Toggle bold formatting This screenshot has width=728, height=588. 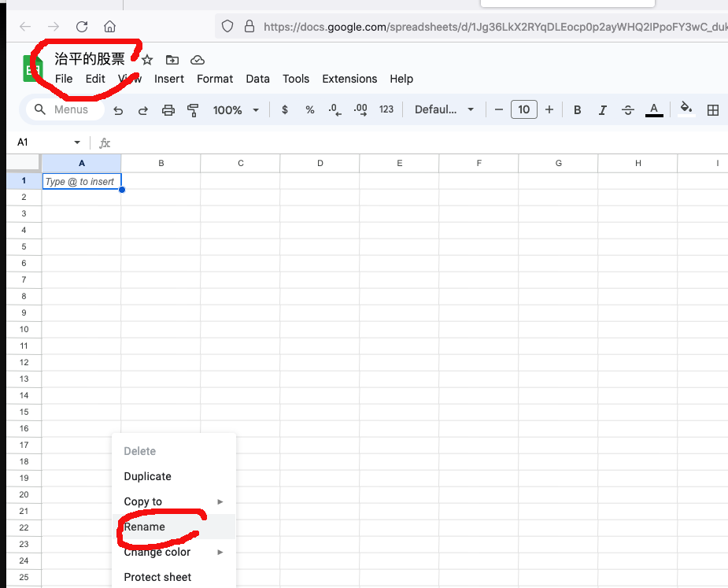pyautogui.click(x=577, y=110)
